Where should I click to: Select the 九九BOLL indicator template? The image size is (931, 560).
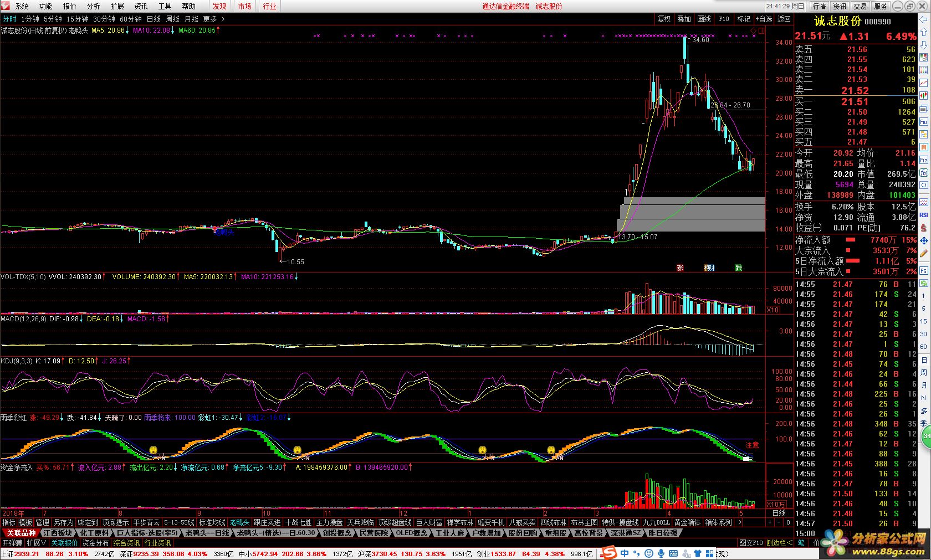[x=657, y=522]
